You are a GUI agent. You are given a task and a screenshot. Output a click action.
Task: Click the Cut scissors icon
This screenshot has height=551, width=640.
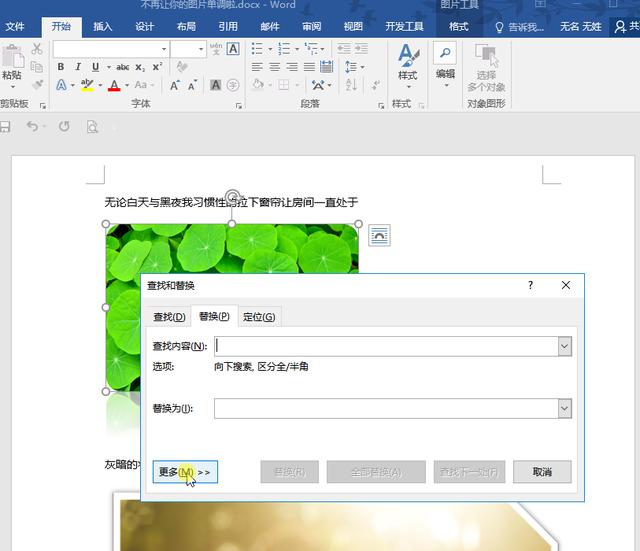tap(37, 49)
